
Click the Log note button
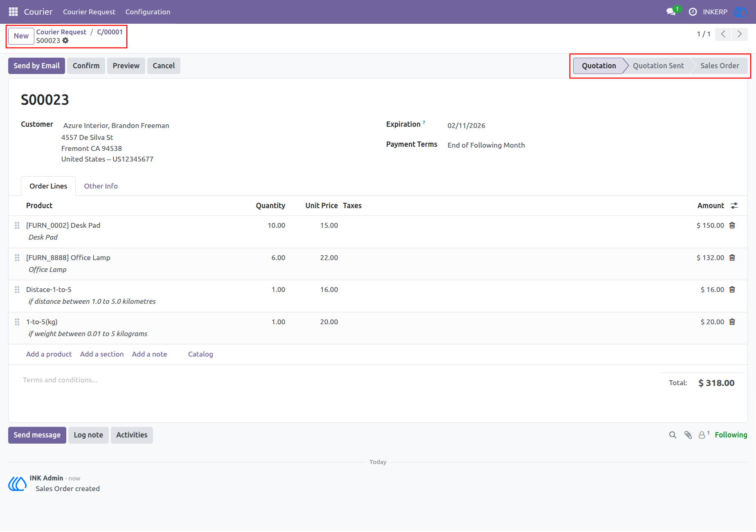[x=88, y=435]
